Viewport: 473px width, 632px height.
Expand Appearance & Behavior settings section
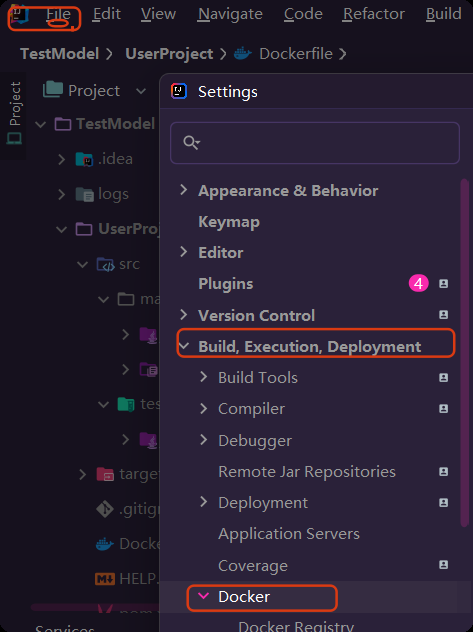(184, 190)
